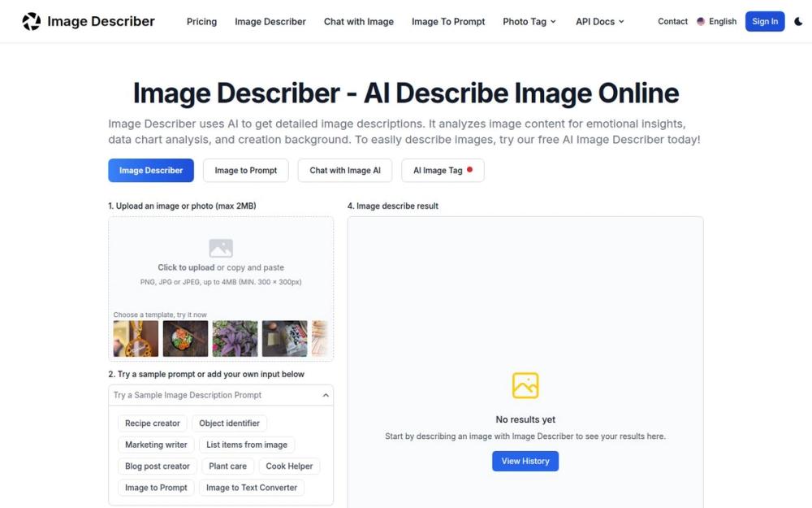Image resolution: width=812 pixels, height=508 pixels.
Task: Click the 'Choose a template, try it now' text
Action: (x=160, y=315)
